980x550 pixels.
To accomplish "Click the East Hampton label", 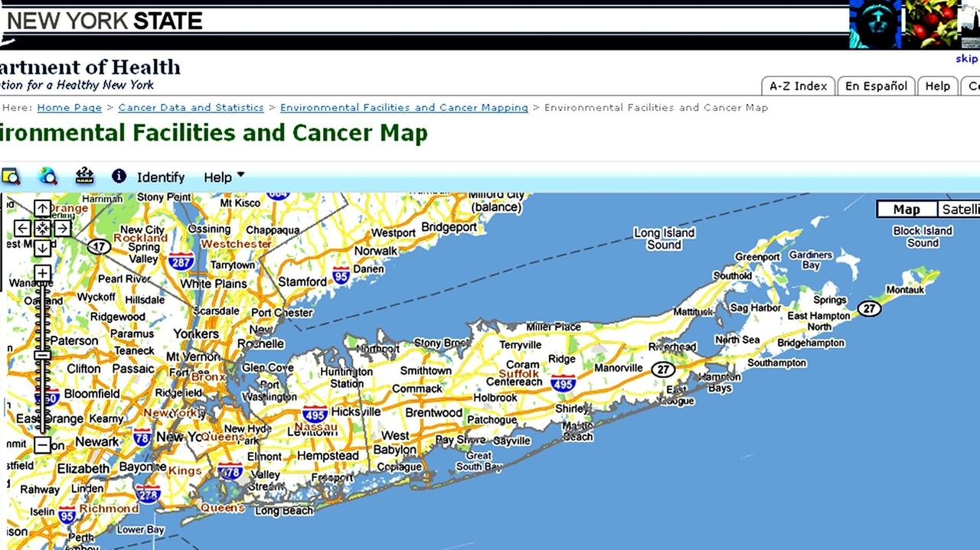I will pyautogui.click(x=818, y=316).
